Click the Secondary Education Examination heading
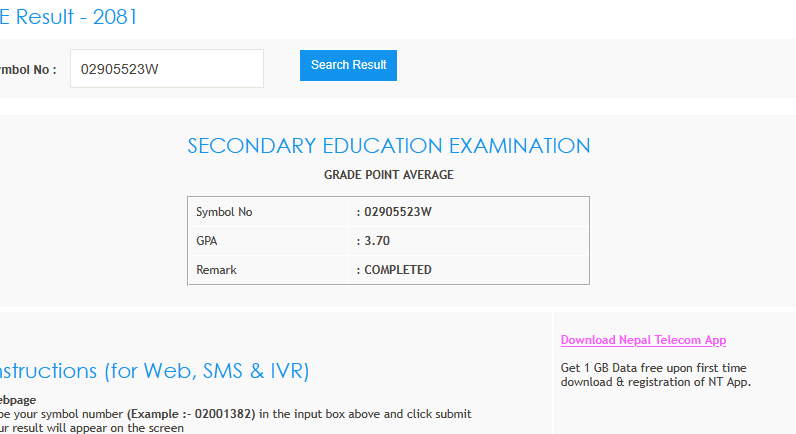The width and height of the screenshot is (796, 434). (x=388, y=146)
